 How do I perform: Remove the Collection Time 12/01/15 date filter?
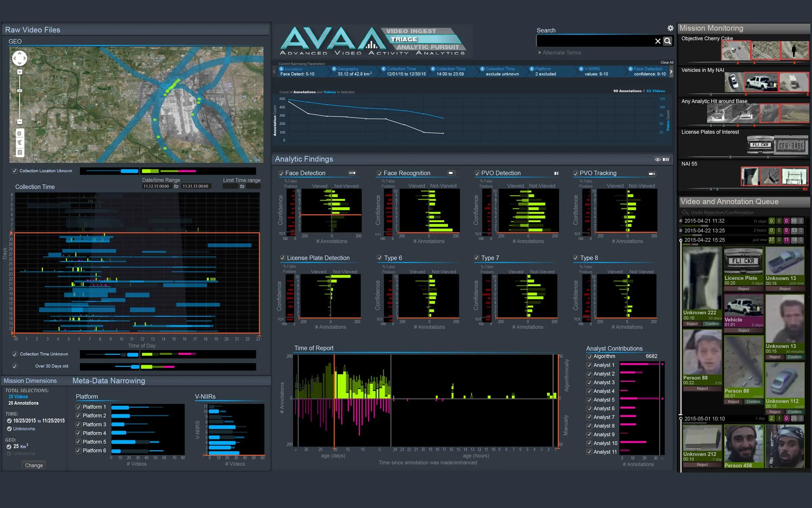pyautogui.click(x=383, y=69)
